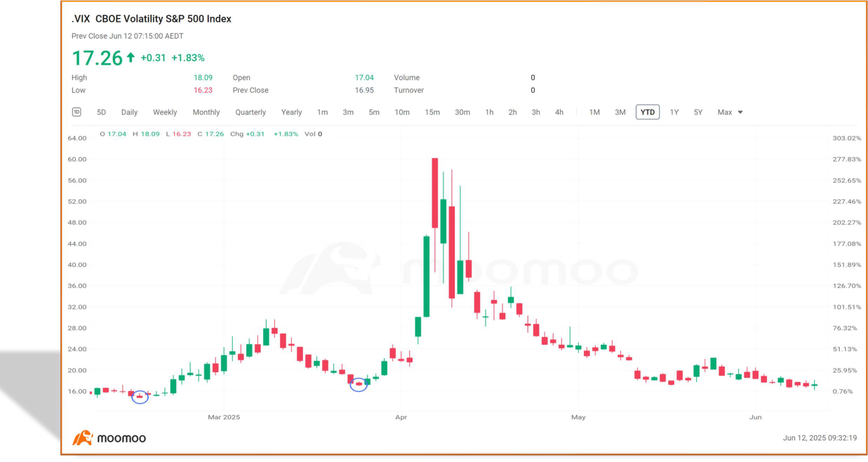Click the "Mar 2025" date axis label
The width and height of the screenshot is (868, 462).
coord(224,417)
